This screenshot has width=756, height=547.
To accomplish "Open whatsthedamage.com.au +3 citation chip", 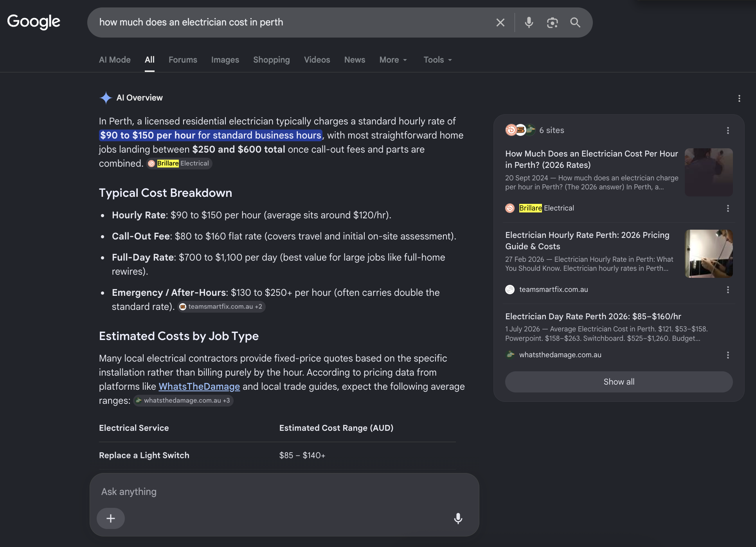I will (x=183, y=401).
